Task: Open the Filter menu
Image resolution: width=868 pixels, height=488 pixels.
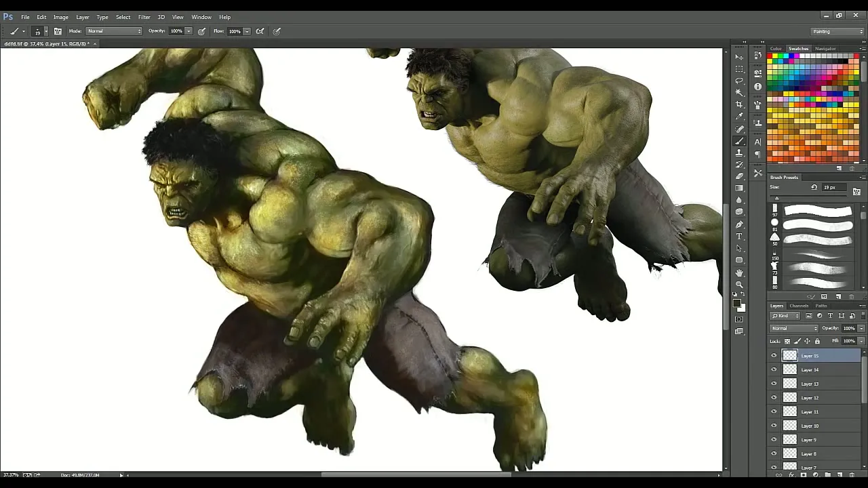Action: pos(144,17)
